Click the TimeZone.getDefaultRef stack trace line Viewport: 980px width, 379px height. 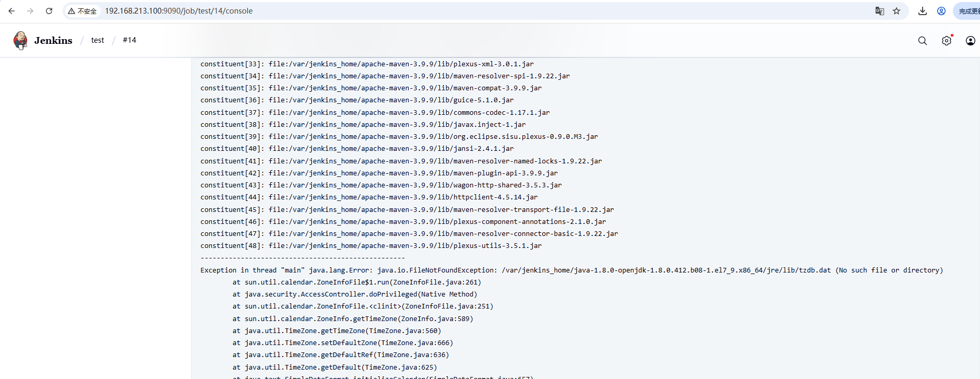coord(341,354)
